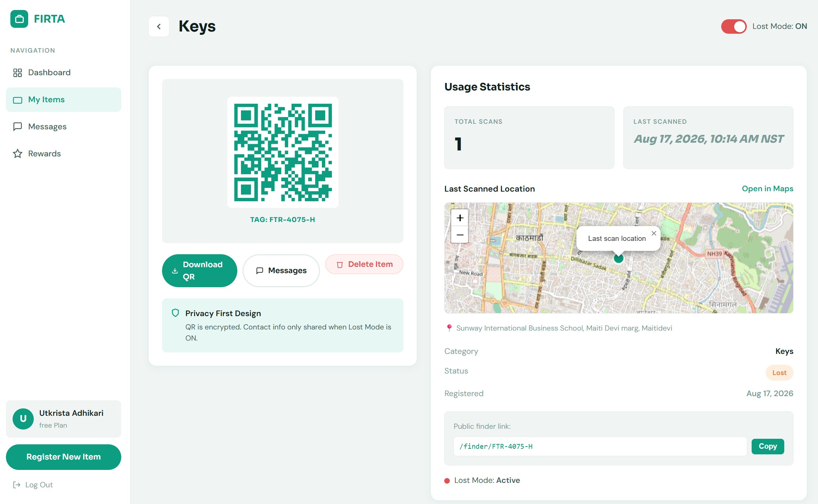
Task: Click the Keys QR code image
Action: click(x=283, y=152)
